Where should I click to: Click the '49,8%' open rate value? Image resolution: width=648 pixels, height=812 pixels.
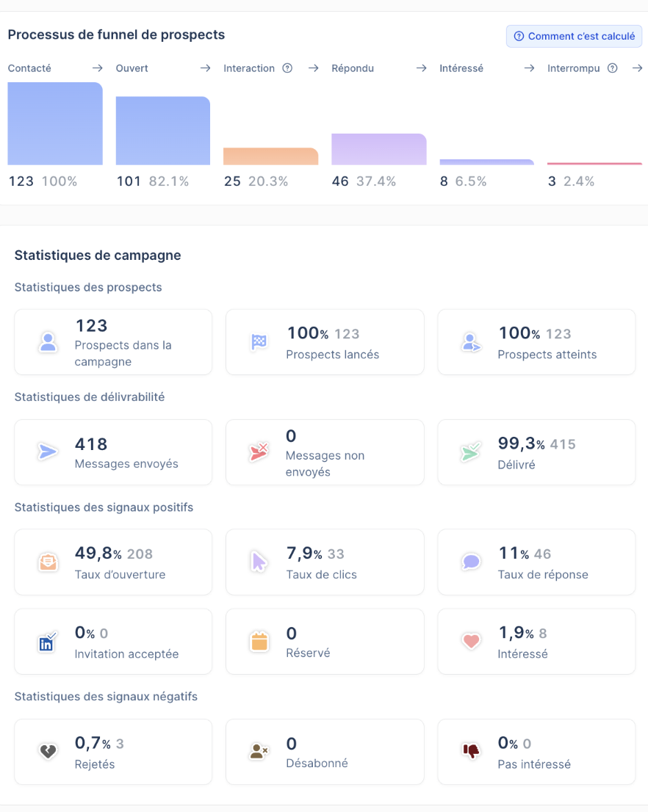click(x=98, y=554)
